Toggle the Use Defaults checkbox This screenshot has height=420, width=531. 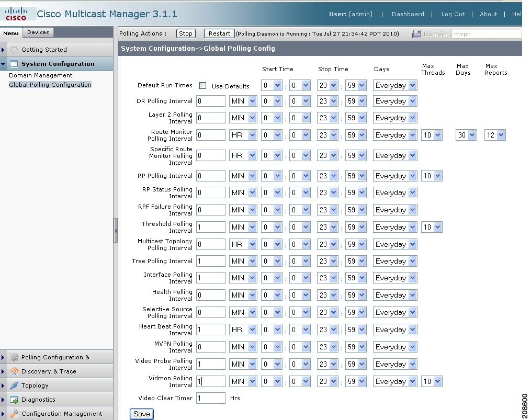202,86
